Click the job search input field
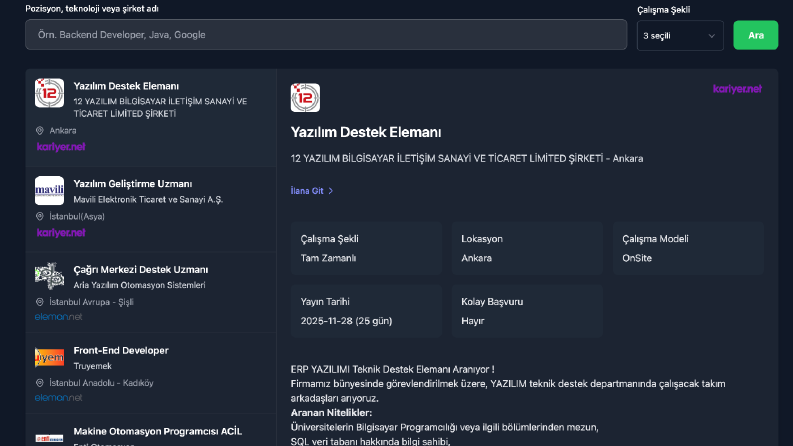This screenshot has width=793, height=446. (x=326, y=34)
